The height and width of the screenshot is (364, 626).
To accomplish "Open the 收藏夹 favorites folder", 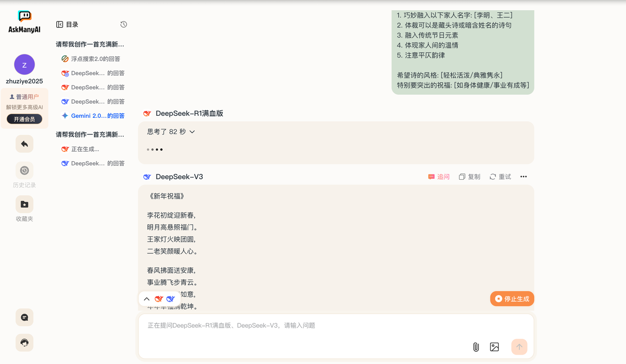I will [x=24, y=209].
